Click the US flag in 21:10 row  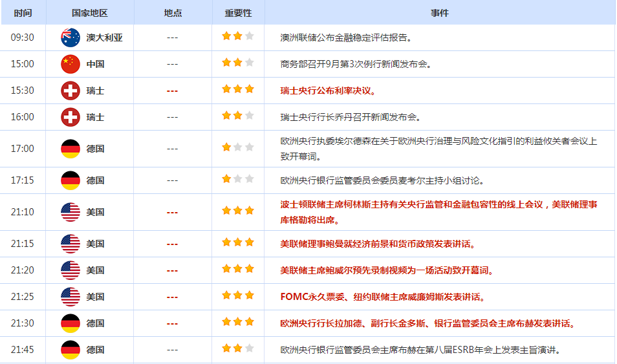point(70,212)
